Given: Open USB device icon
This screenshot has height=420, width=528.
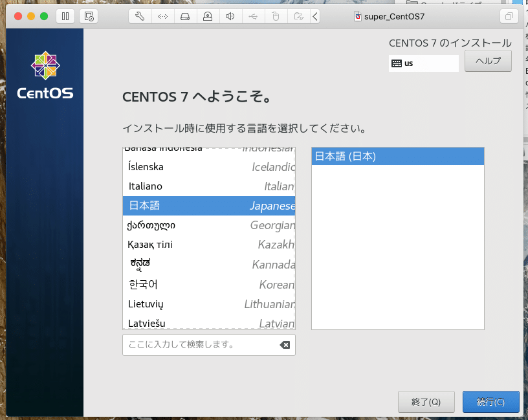Looking at the screenshot, I should [x=253, y=16].
